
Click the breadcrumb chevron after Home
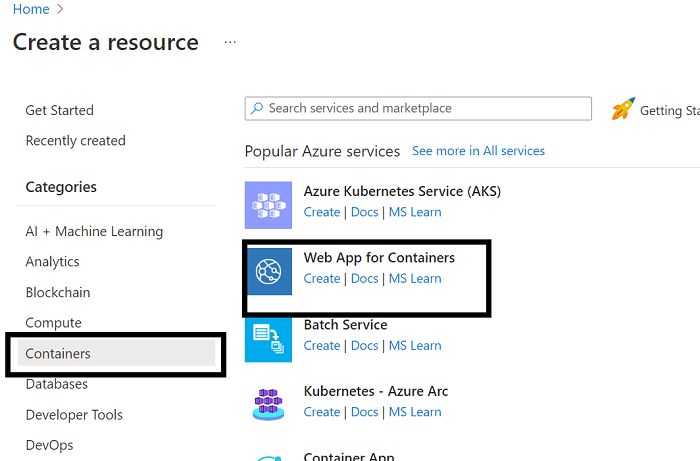(60, 9)
